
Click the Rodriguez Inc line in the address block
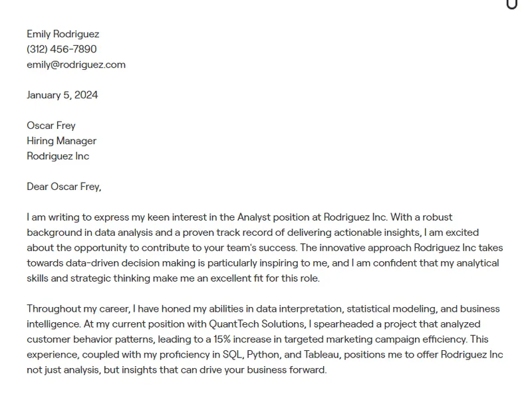(x=58, y=156)
